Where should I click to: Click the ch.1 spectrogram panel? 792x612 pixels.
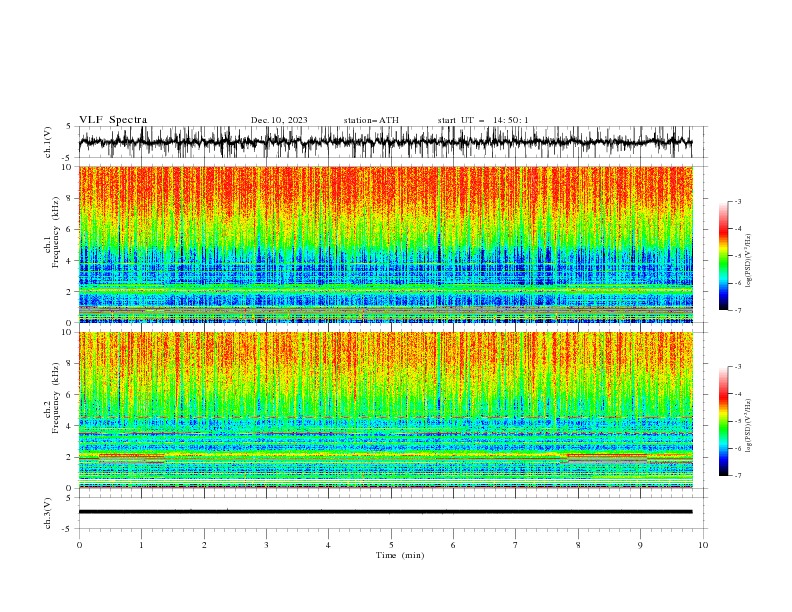point(386,244)
